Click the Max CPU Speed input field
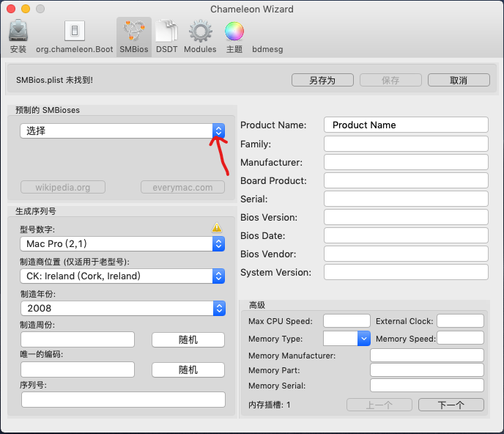 pyautogui.click(x=346, y=321)
